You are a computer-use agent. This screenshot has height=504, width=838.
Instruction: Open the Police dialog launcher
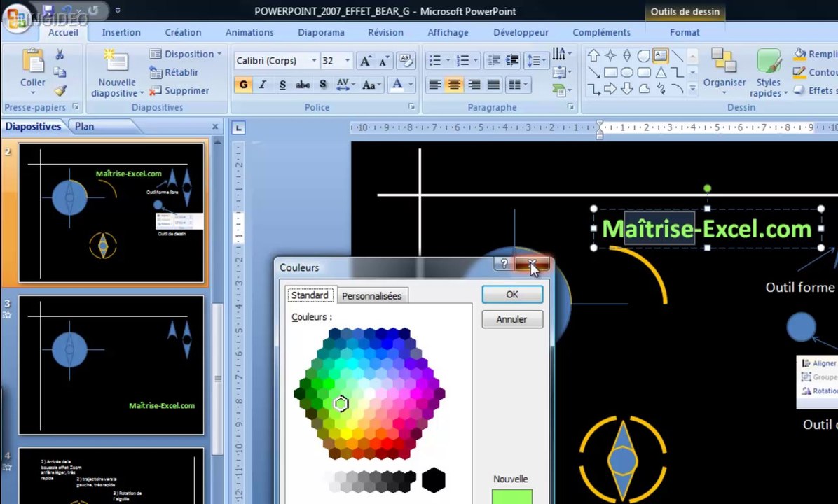[412, 107]
